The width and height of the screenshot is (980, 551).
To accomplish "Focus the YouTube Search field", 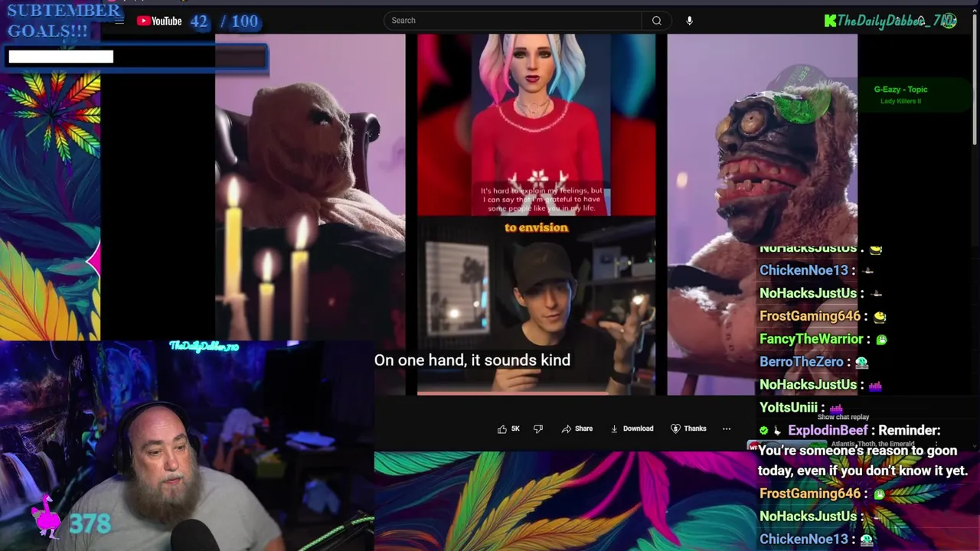I will point(512,21).
